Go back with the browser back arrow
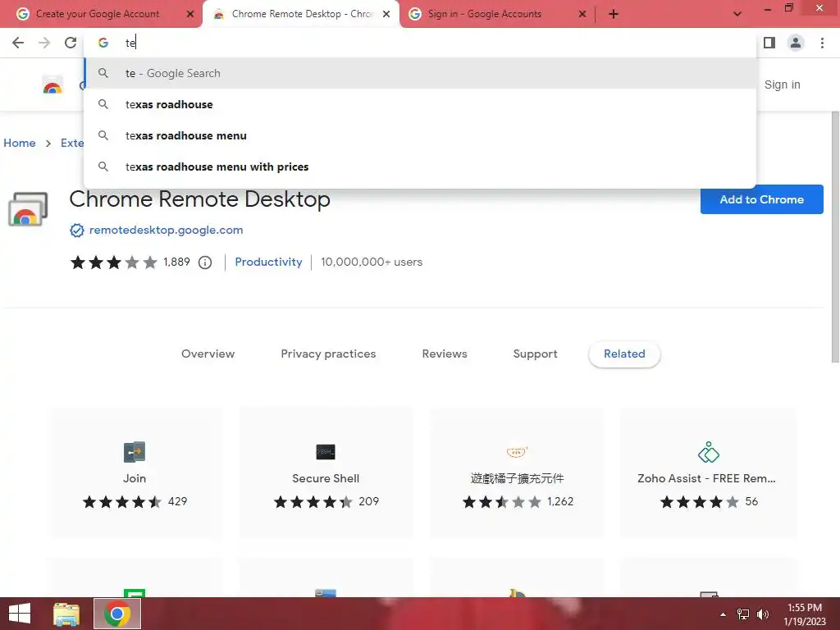This screenshot has width=840, height=630. pos(18,43)
